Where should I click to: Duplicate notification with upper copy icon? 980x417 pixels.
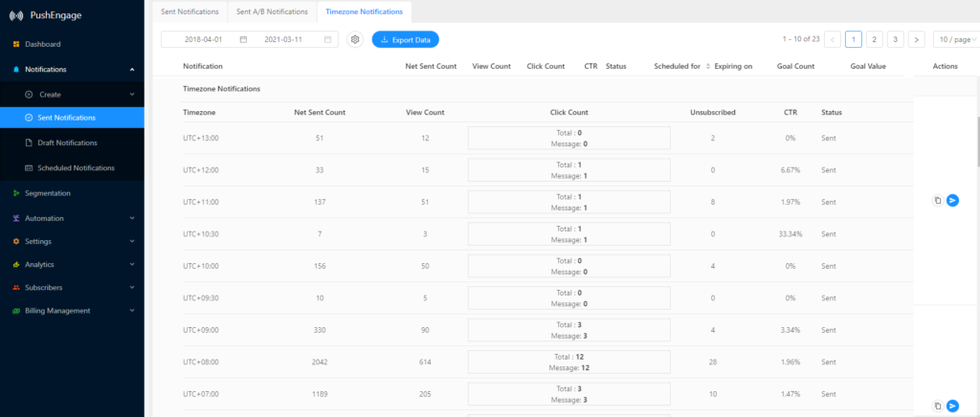938,201
